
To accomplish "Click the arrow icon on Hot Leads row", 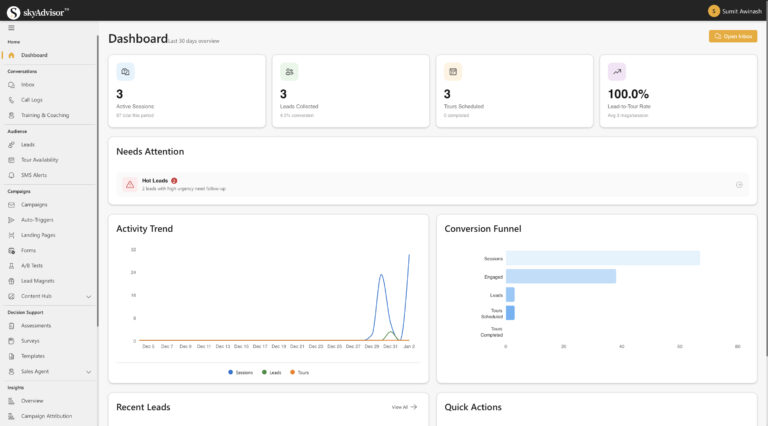I will [739, 184].
